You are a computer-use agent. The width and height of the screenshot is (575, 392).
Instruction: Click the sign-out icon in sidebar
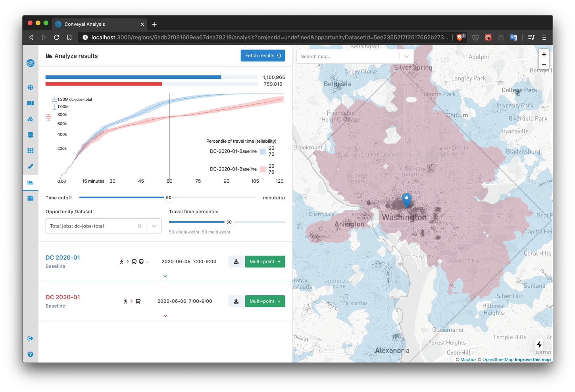tap(30, 338)
